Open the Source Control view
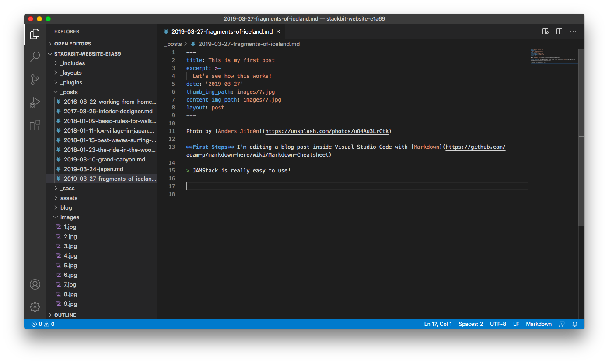 coord(35,80)
